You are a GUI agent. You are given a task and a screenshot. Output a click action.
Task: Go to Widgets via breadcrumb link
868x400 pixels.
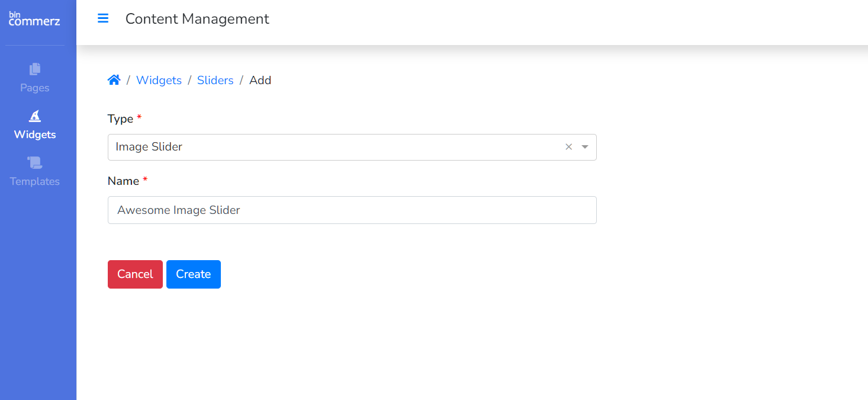pyautogui.click(x=159, y=80)
